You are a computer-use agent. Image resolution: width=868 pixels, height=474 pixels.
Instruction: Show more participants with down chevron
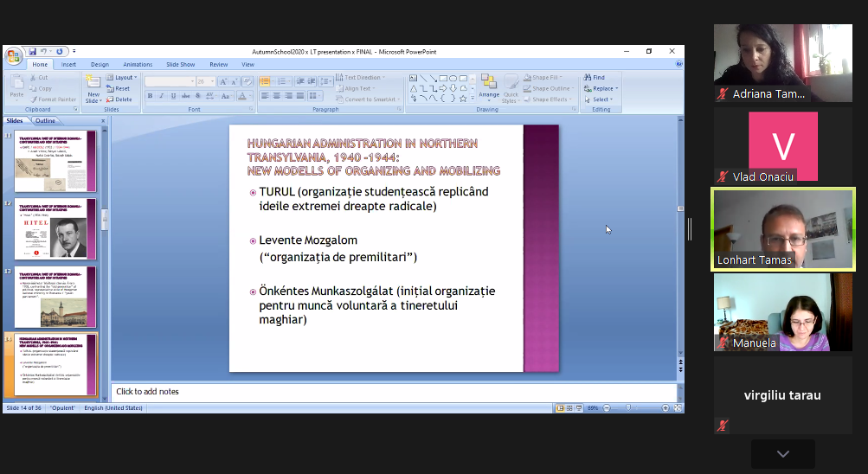[x=782, y=454]
